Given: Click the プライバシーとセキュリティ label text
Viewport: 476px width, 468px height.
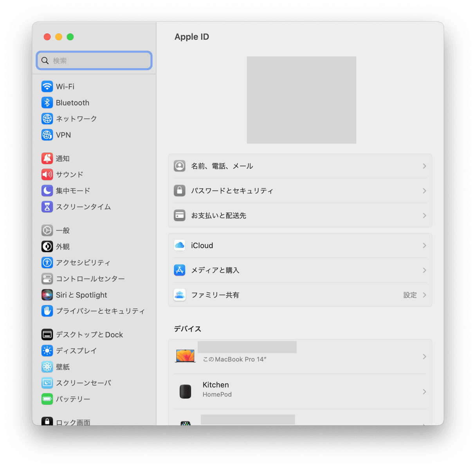Looking at the screenshot, I should point(101,311).
